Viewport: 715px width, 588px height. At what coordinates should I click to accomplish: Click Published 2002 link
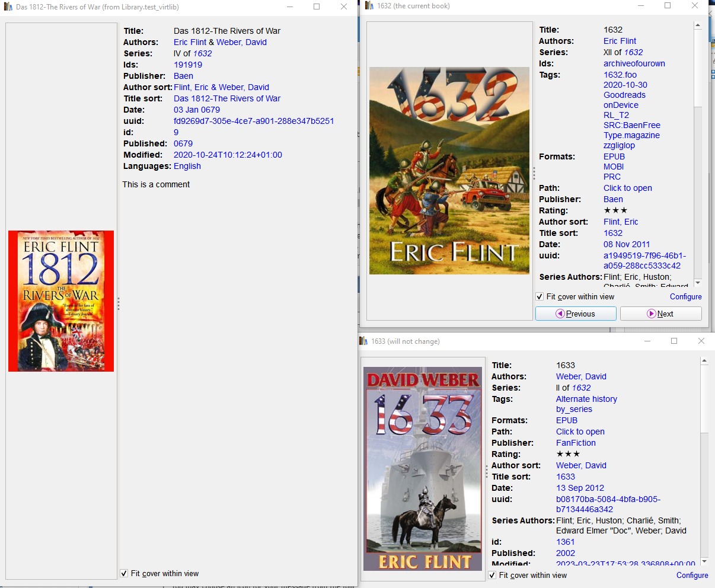click(x=566, y=553)
